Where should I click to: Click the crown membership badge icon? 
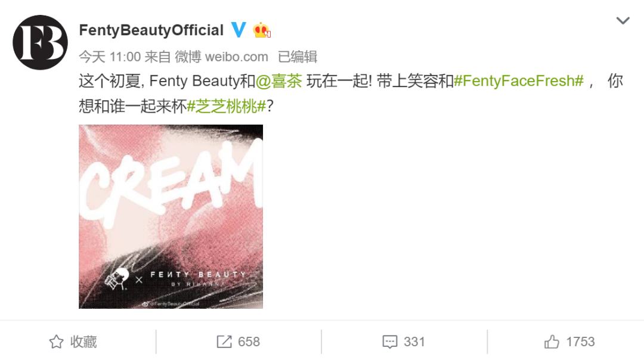click(262, 30)
